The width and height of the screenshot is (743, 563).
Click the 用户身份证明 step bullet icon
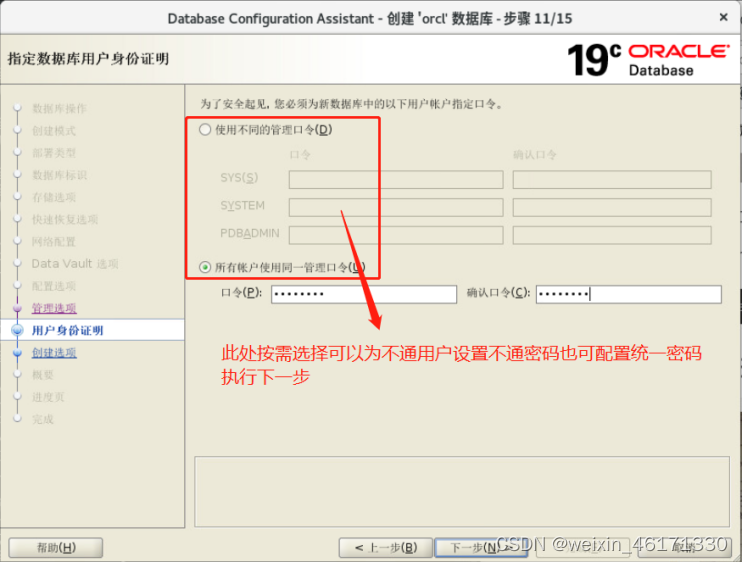18,330
